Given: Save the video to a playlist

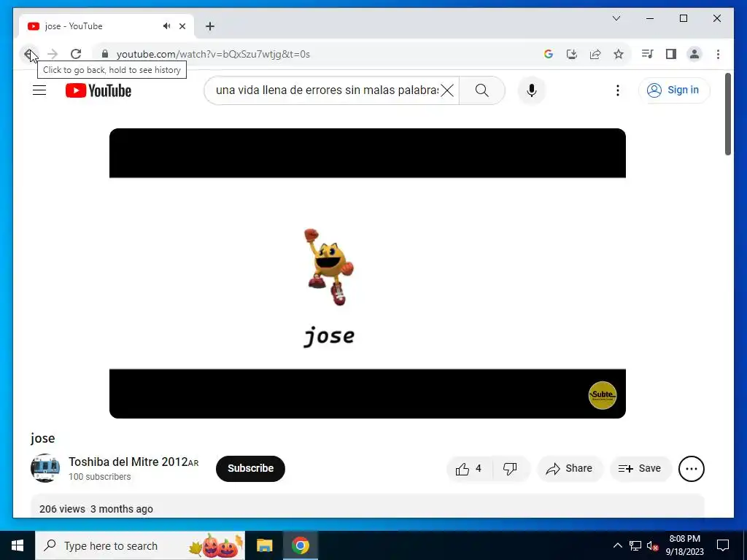Looking at the screenshot, I should [x=640, y=469].
